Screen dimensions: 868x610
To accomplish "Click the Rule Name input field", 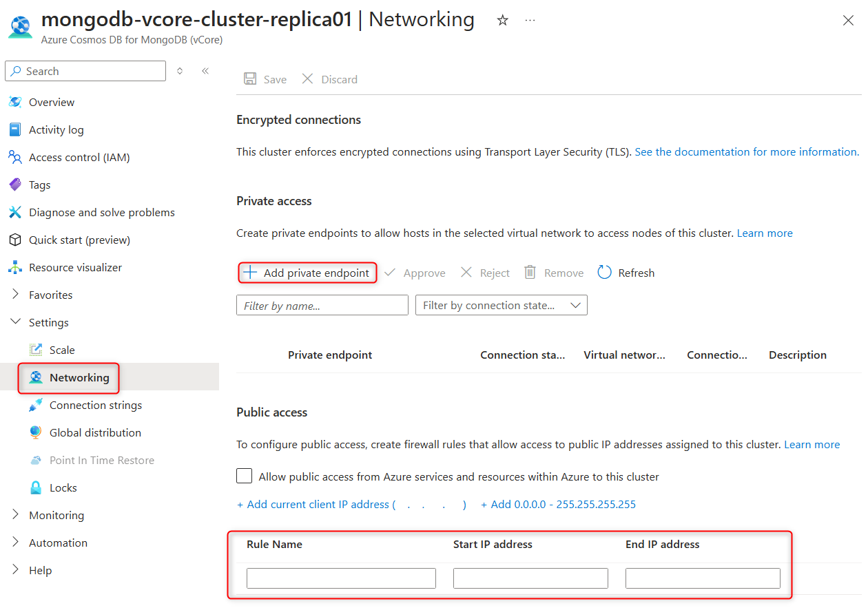I will [x=340, y=578].
